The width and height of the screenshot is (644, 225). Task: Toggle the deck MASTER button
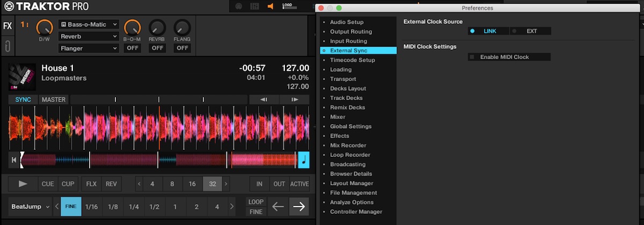[54, 99]
